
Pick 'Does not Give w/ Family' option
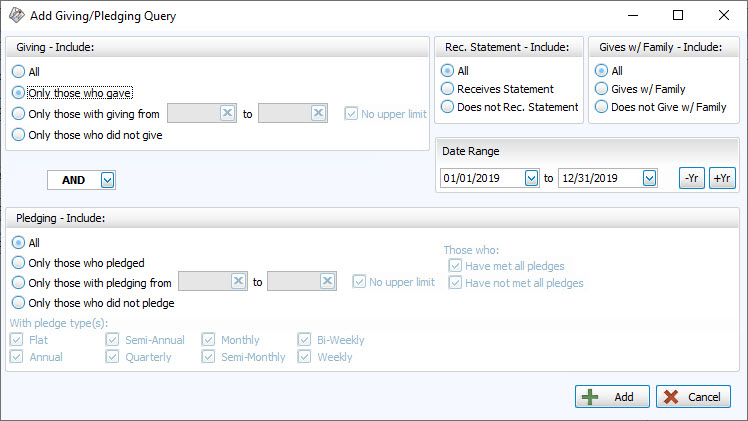coord(601,107)
